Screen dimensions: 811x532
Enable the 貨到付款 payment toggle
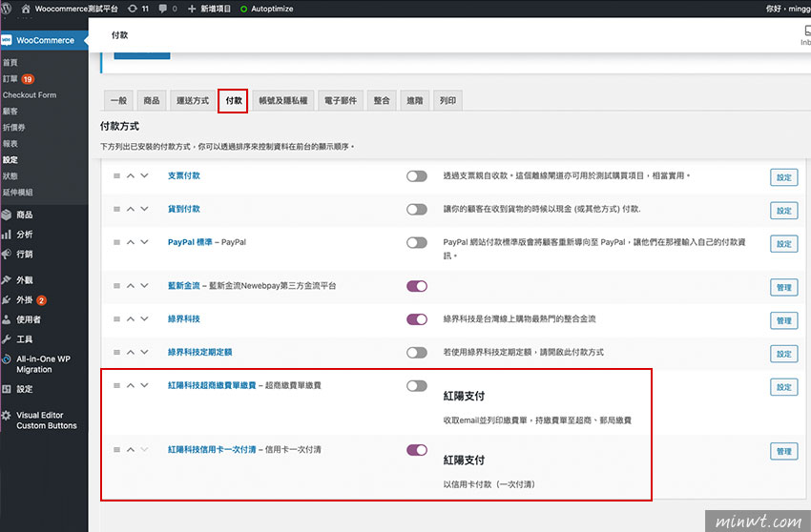[417, 210]
